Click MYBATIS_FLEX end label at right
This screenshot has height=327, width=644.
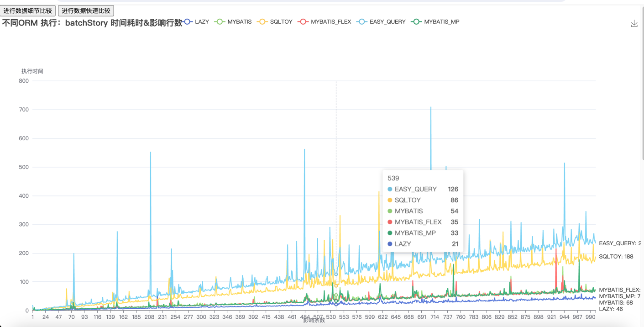pos(620,290)
